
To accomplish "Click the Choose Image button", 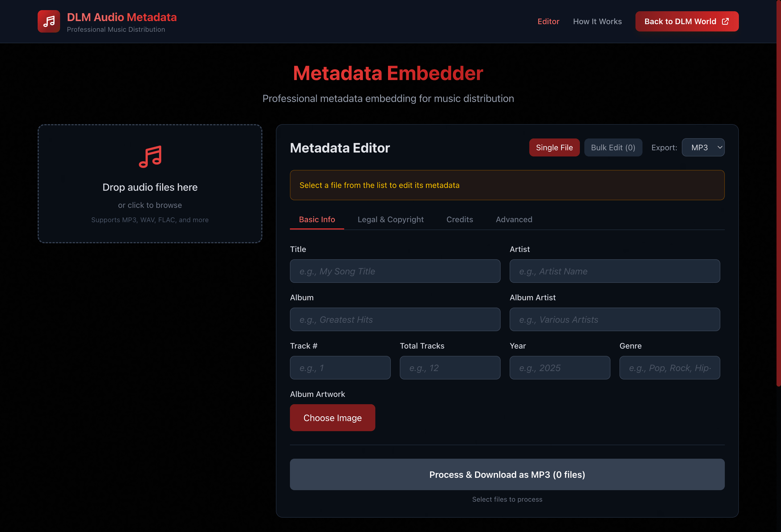I will tap(332, 418).
